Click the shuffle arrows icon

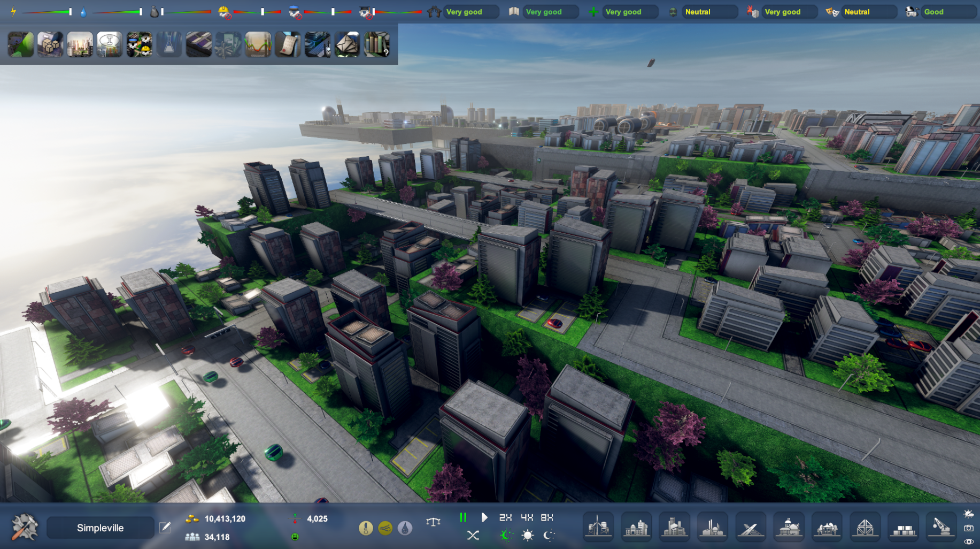473,535
